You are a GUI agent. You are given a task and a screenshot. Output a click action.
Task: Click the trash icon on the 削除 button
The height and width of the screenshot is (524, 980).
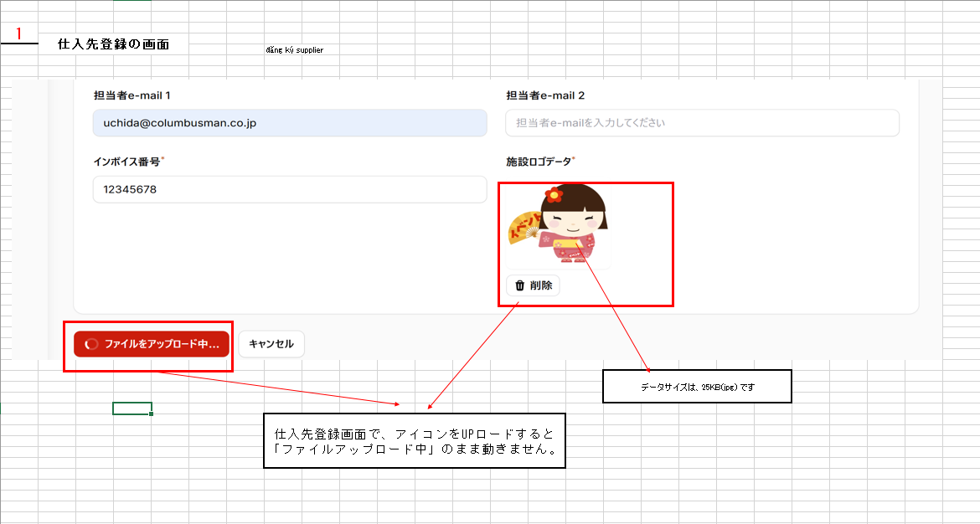tap(519, 285)
